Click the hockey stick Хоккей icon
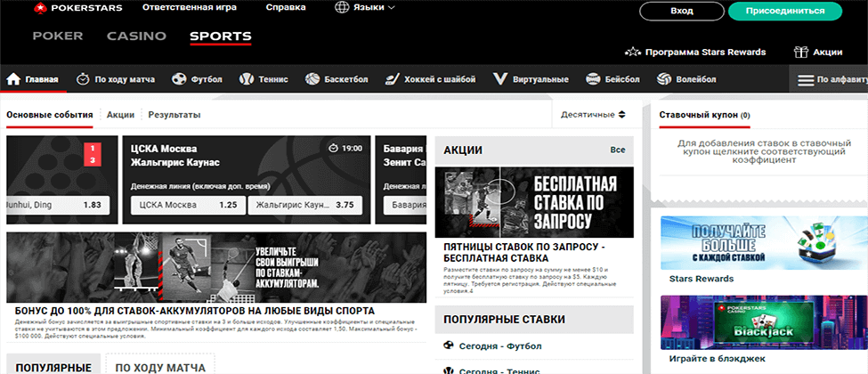868x374 pixels. [x=392, y=79]
